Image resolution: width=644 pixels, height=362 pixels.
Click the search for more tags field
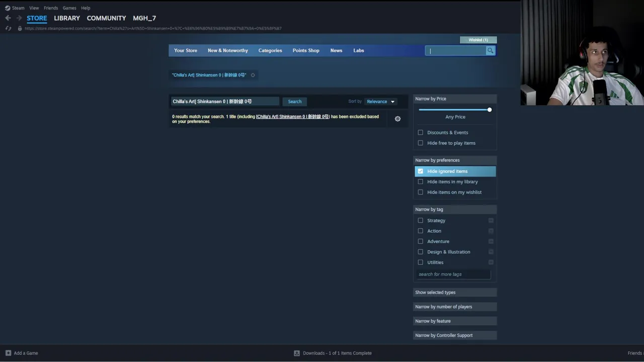click(x=453, y=274)
